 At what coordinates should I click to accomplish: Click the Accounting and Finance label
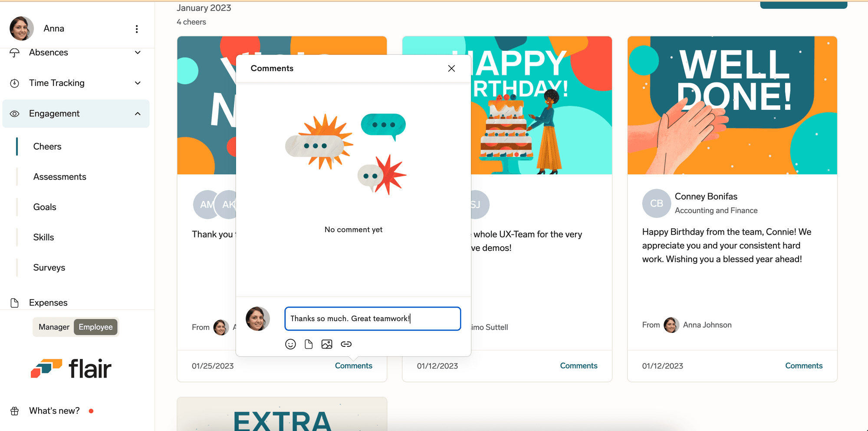pos(716,211)
